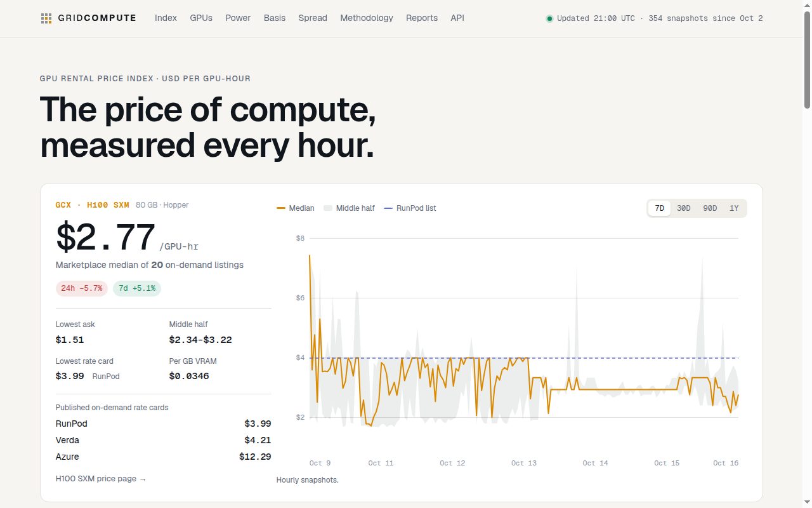Click the GCX · H100 SXM label
The width and height of the screenshot is (812, 508).
93,205
